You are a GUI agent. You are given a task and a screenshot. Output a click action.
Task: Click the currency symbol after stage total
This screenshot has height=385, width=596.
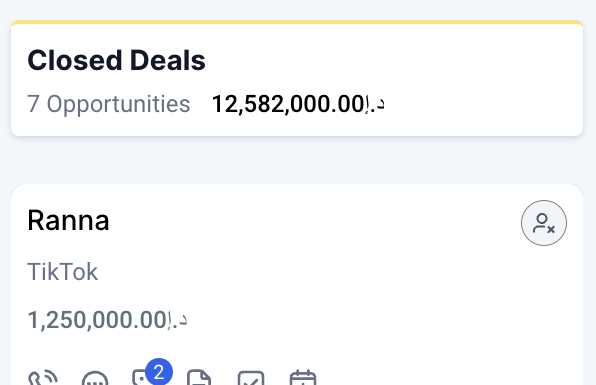click(375, 104)
